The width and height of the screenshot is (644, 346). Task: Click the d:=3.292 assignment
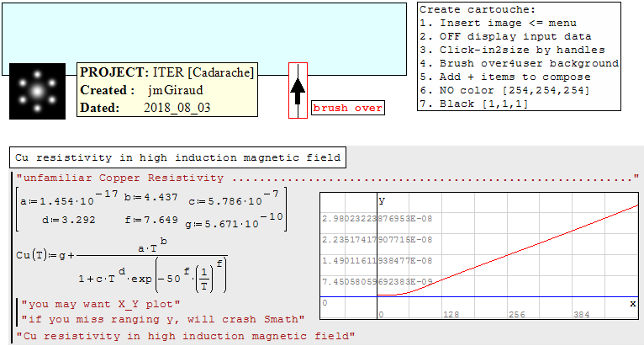point(69,220)
